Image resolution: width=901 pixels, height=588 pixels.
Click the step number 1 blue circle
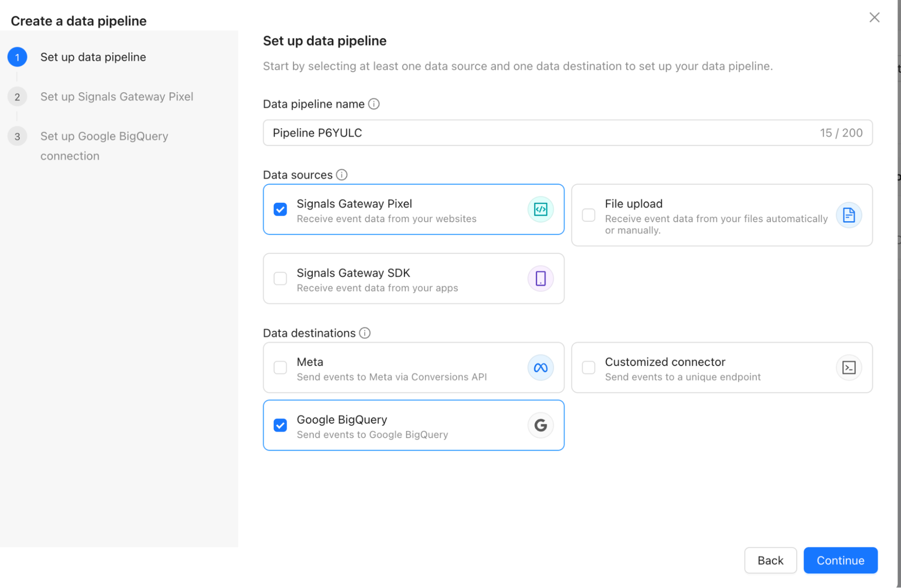click(17, 57)
